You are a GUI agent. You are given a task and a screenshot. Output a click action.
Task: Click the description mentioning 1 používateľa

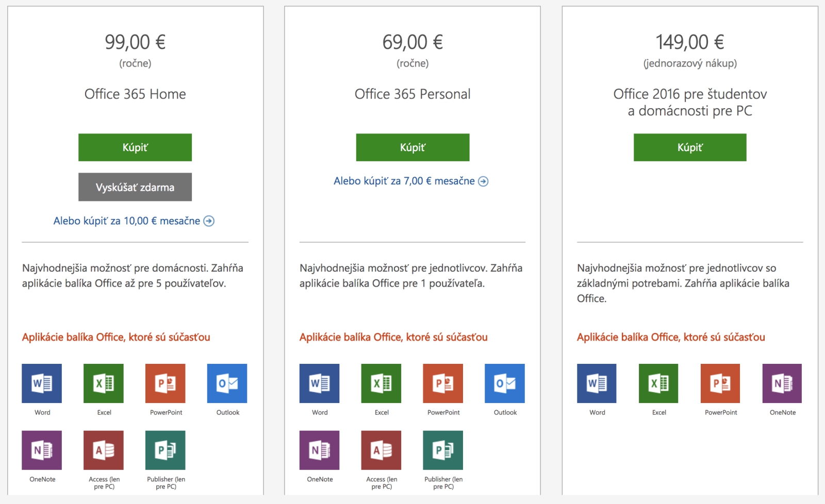tap(411, 276)
